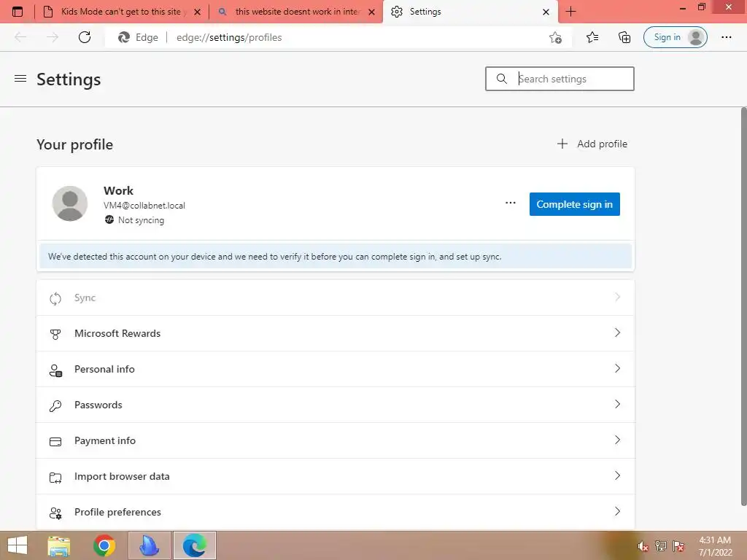Open the Favorites list icon
Screen dimensions: 747x560
click(592, 37)
